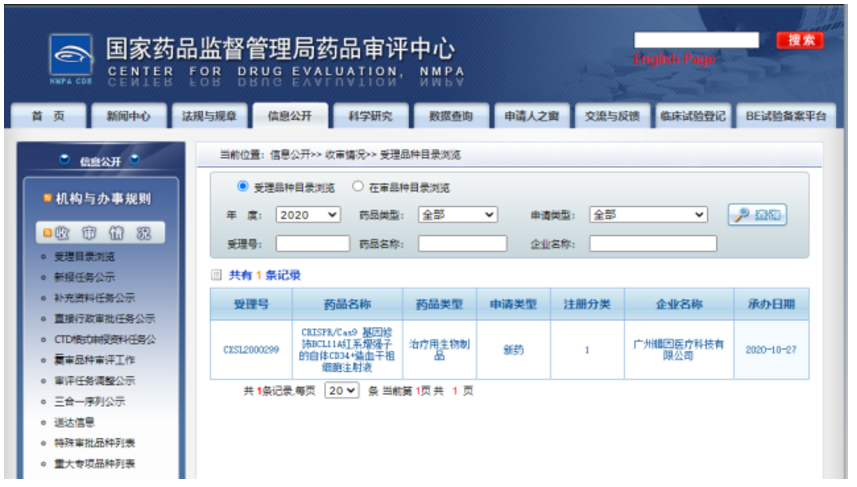The image size is (857, 487).
Task: Expand the 申请类型 dropdown
Action: 647,215
